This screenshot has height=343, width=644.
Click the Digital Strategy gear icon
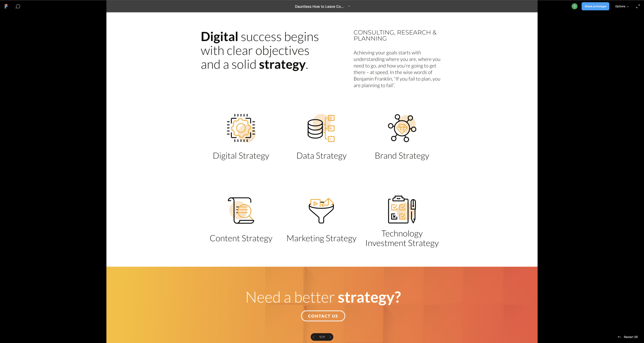(241, 128)
